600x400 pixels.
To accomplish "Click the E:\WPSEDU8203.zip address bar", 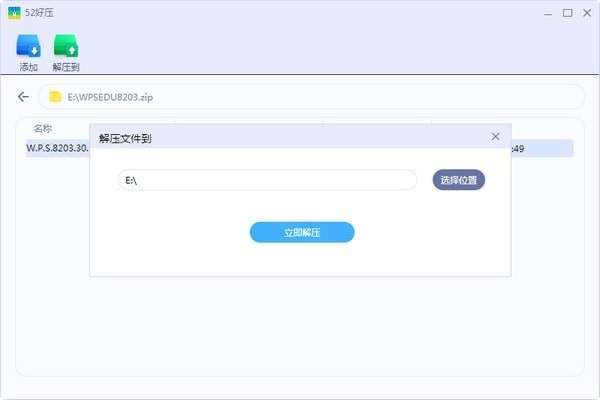I will (x=311, y=97).
